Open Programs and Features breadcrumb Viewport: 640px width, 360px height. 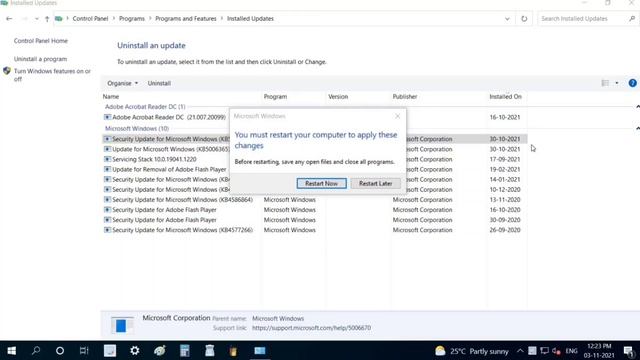[186, 19]
